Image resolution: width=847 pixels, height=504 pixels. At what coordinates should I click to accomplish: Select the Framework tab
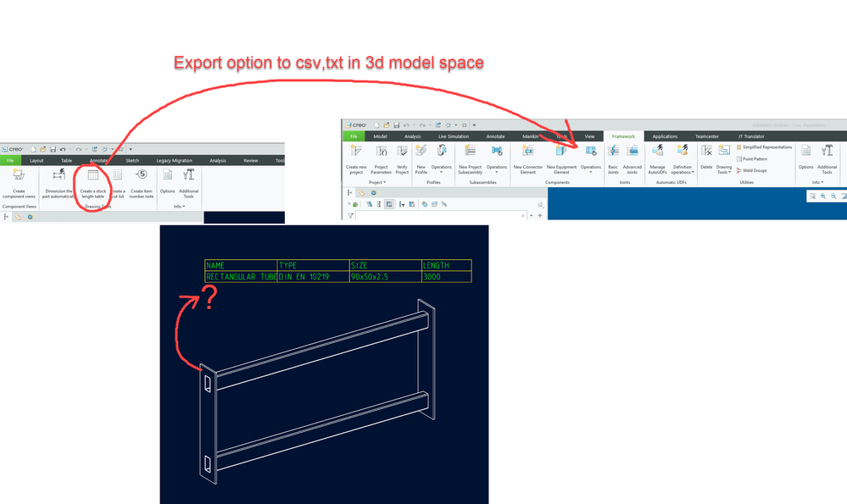(623, 136)
